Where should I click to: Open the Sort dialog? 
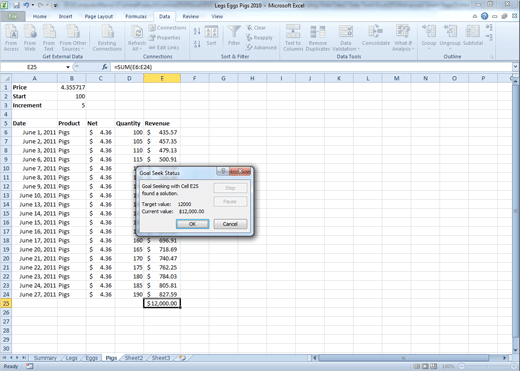[x=211, y=36]
